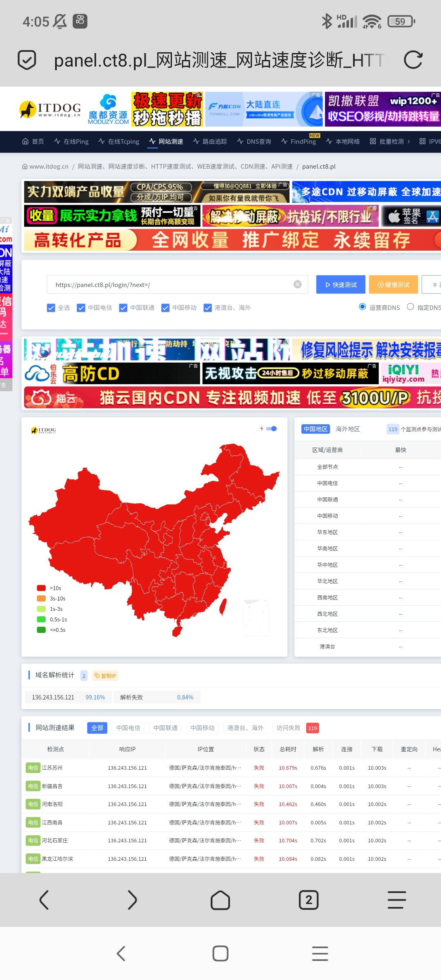Open DNS查询 navigation item

tap(254, 141)
